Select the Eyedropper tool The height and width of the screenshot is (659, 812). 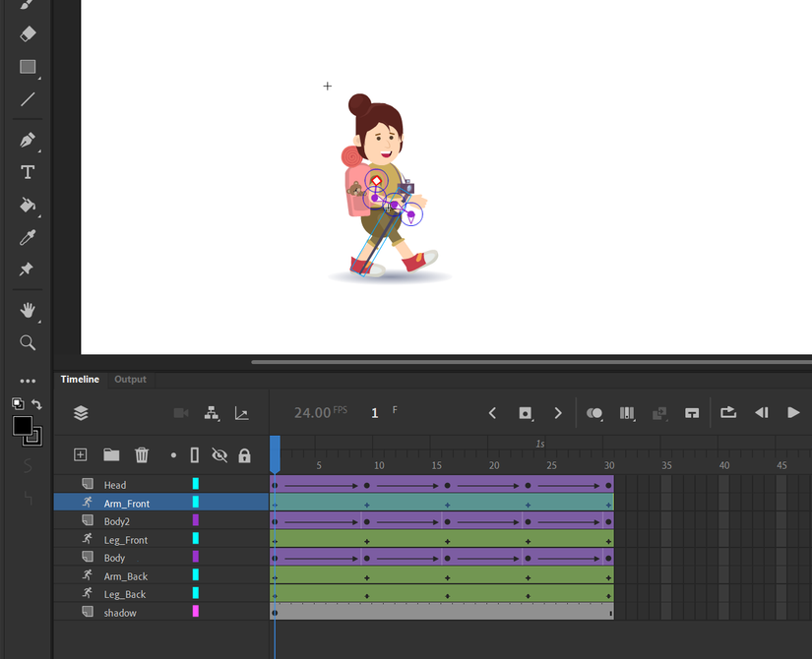point(27,236)
